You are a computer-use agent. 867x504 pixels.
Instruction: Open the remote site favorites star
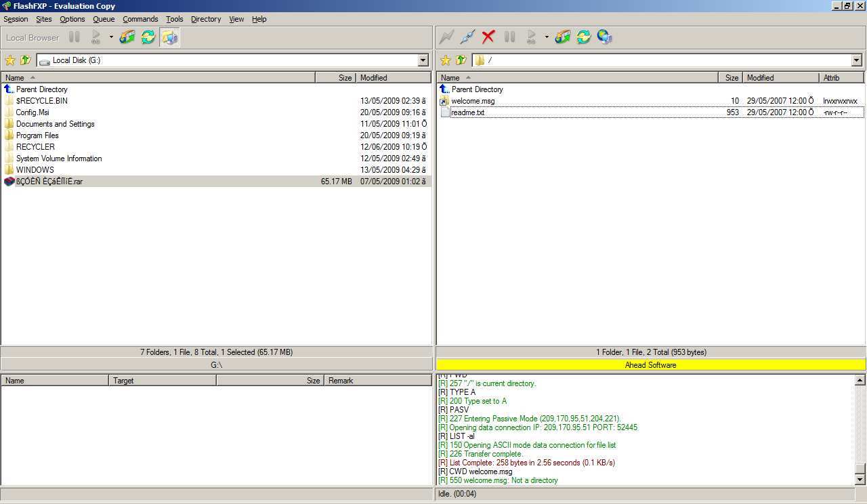coord(445,60)
